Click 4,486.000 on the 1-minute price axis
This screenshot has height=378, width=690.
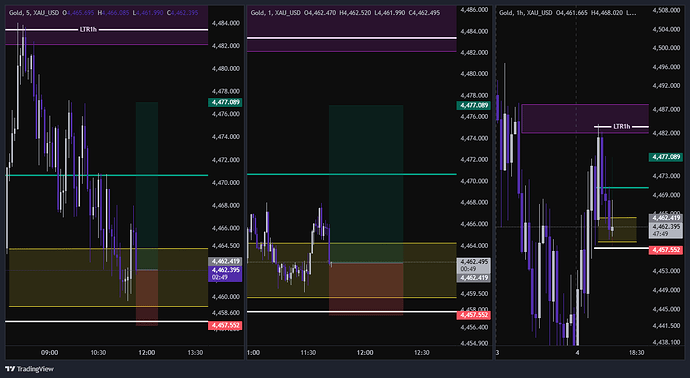click(x=474, y=9)
